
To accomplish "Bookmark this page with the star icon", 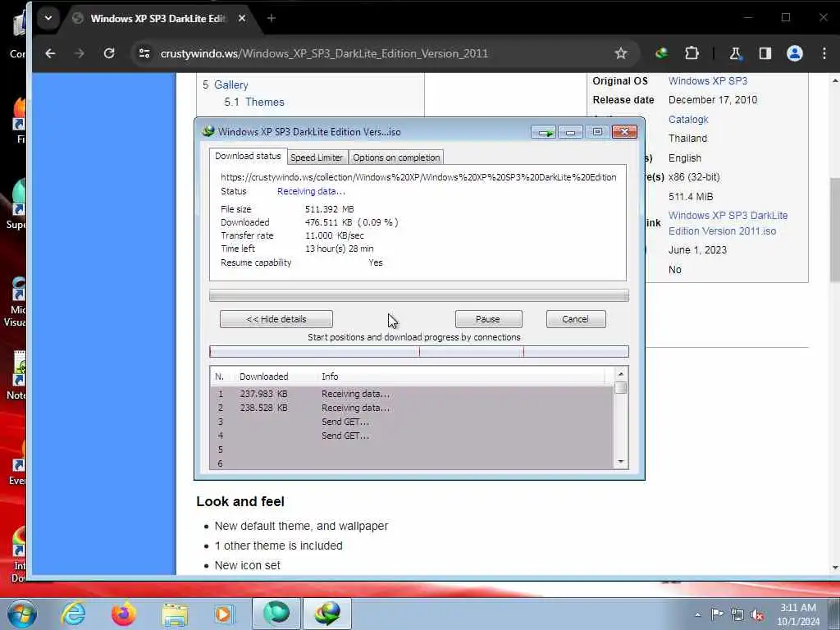I will click(621, 53).
